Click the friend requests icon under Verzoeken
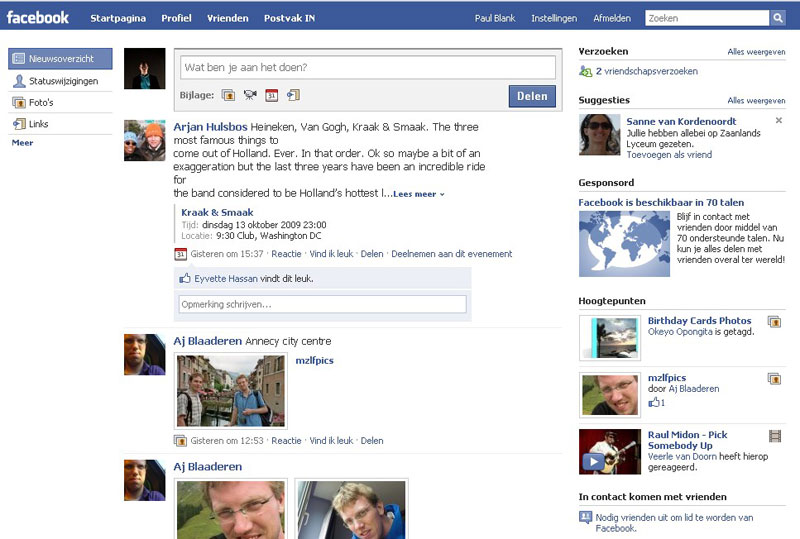800x539 pixels. (585, 72)
